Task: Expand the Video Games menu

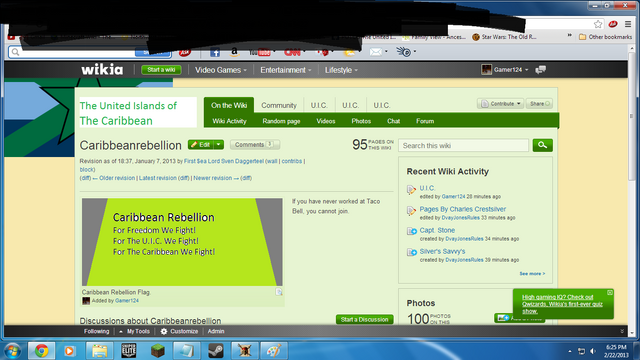Action: click(220, 70)
